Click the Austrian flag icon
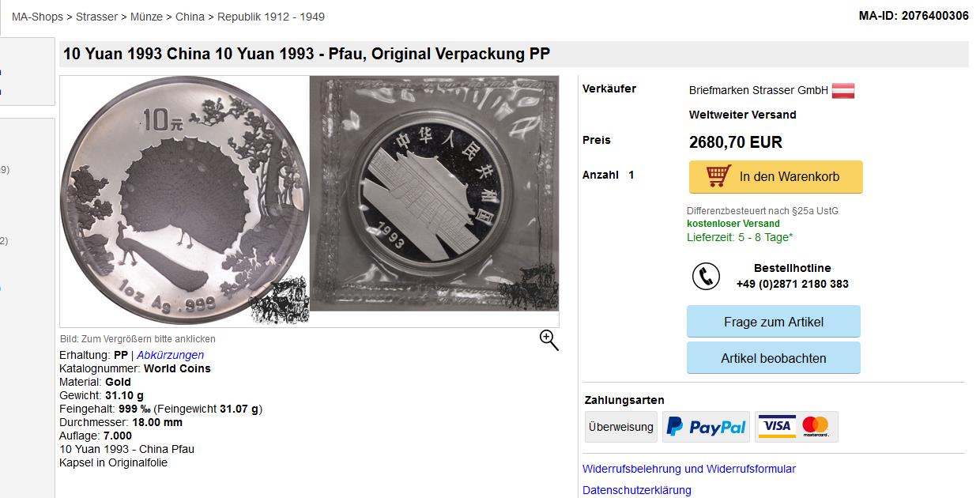This screenshot has width=980, height=498. point(842,91)
